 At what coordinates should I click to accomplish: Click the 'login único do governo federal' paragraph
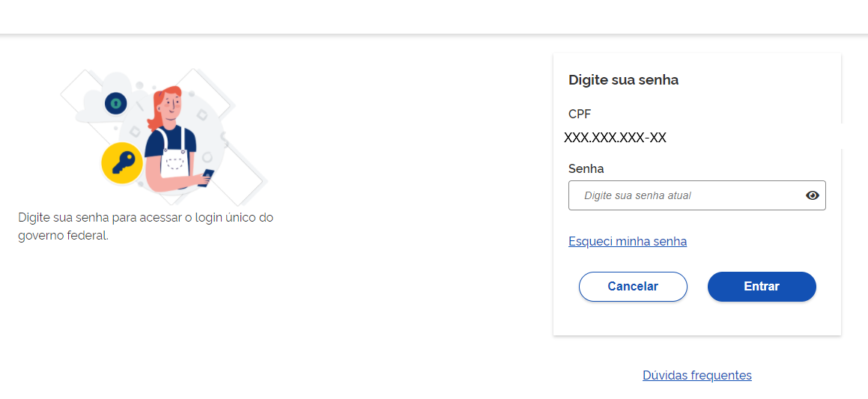click(145, 226)
